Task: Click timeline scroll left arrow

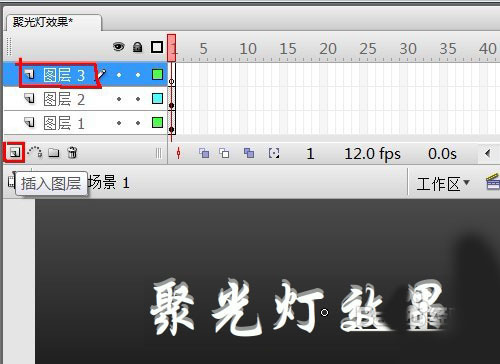Action: click(488, 154)
